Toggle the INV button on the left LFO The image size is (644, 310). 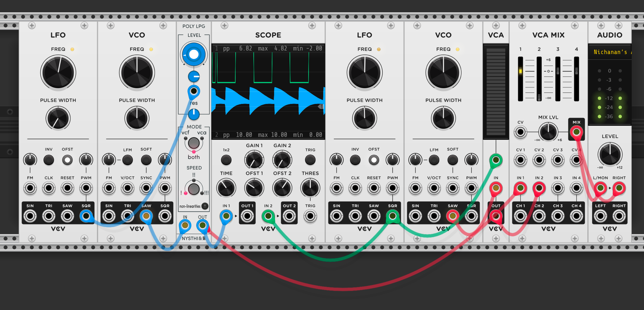click(x=49, y=160)
